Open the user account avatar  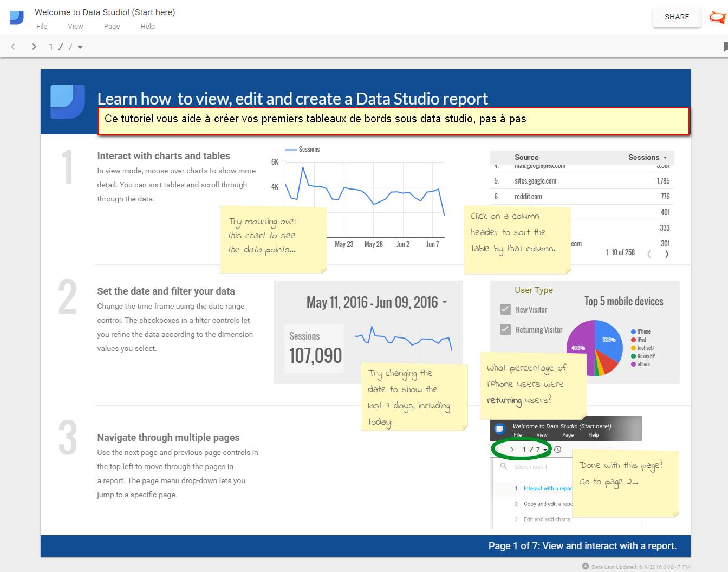pyautogui.click(x=717, y=17)
